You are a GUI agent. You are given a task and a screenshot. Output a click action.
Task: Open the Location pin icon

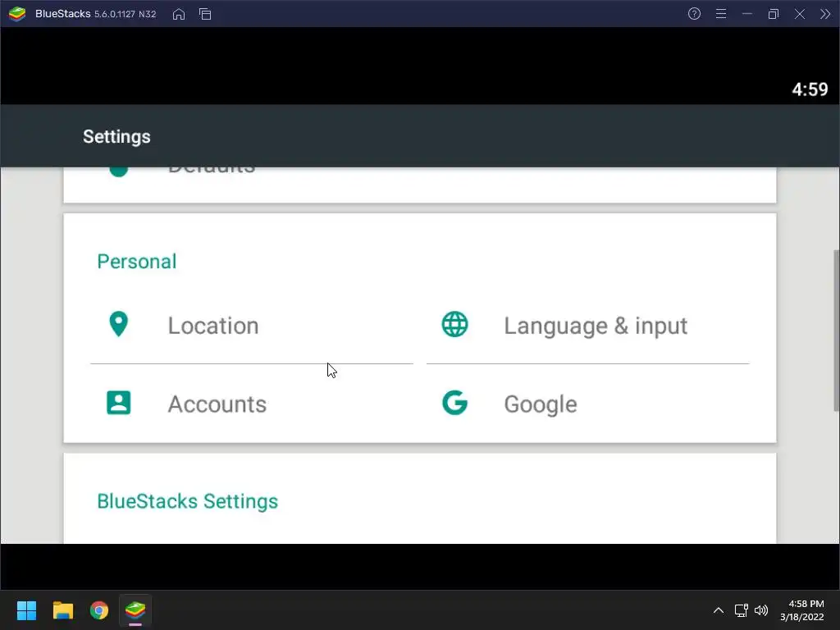tap(118, 324)
